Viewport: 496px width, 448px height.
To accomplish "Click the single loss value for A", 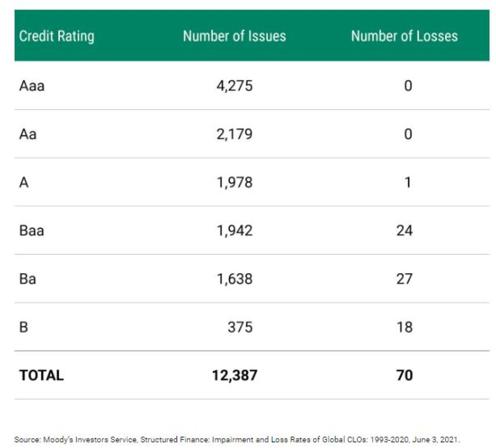I will tap(408, 182).
